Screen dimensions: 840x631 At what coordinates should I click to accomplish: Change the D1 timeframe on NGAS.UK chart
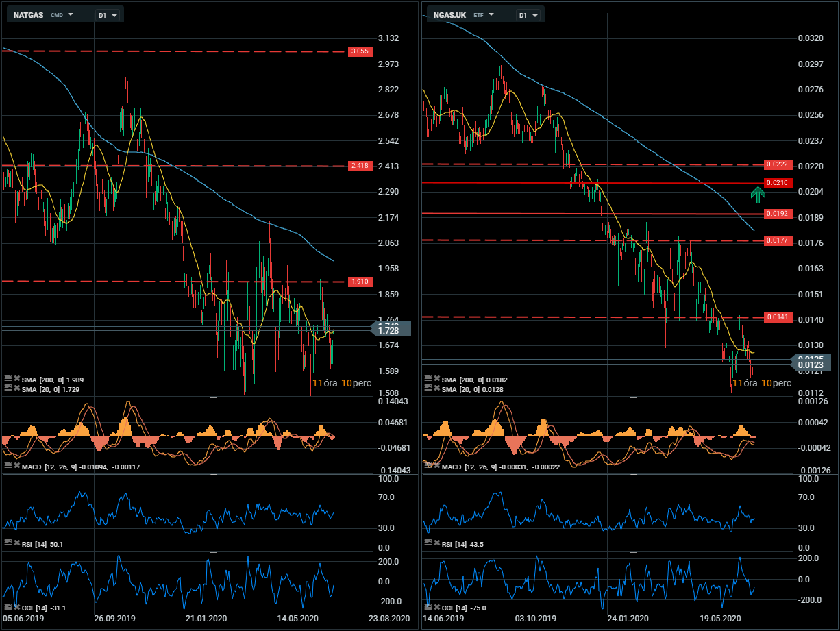tap(528, 14)
